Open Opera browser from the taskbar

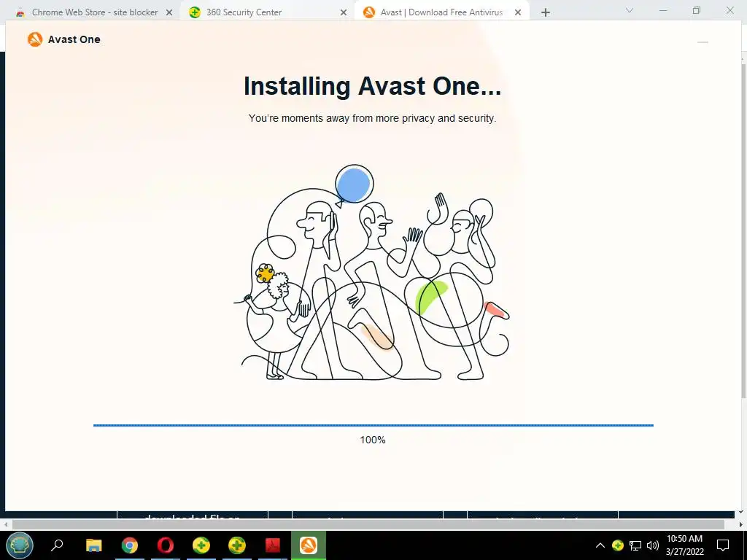point(166,545)
